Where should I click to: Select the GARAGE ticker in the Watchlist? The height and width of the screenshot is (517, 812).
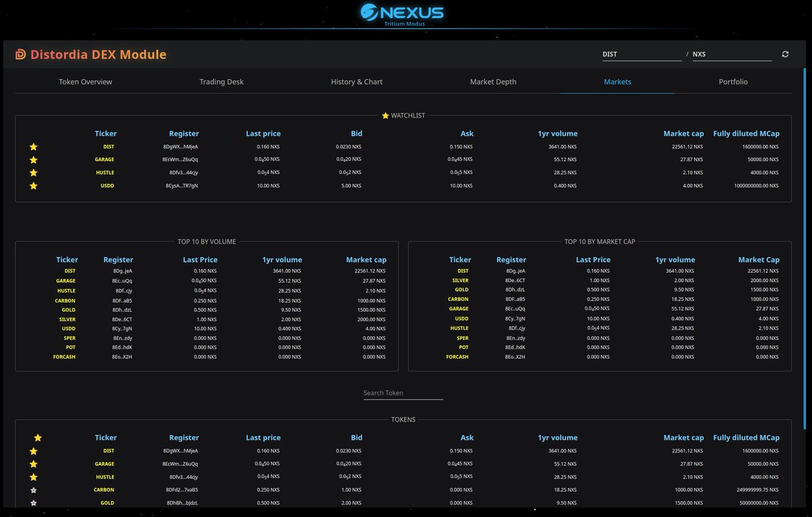point(104,160)
